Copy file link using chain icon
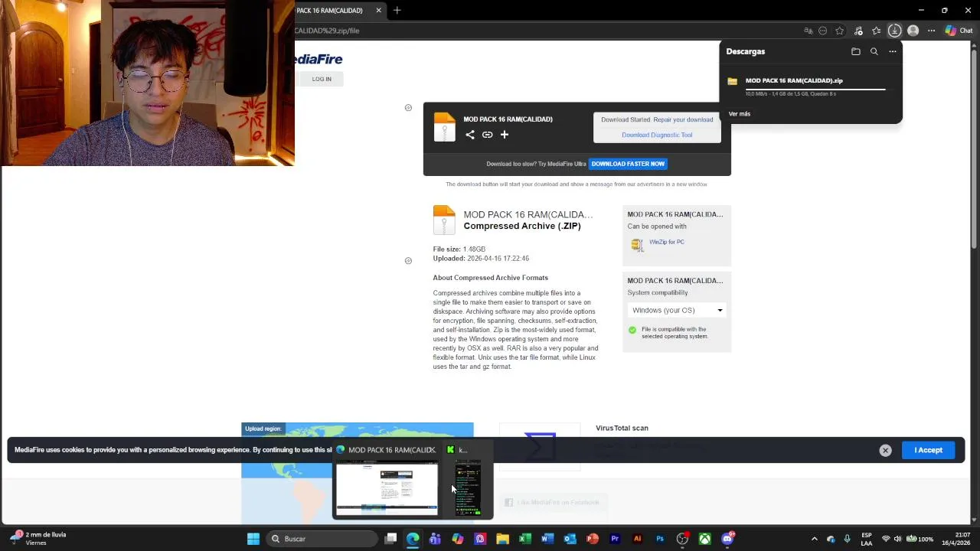This screenshot has width=980, height=551. pos(487,135)
